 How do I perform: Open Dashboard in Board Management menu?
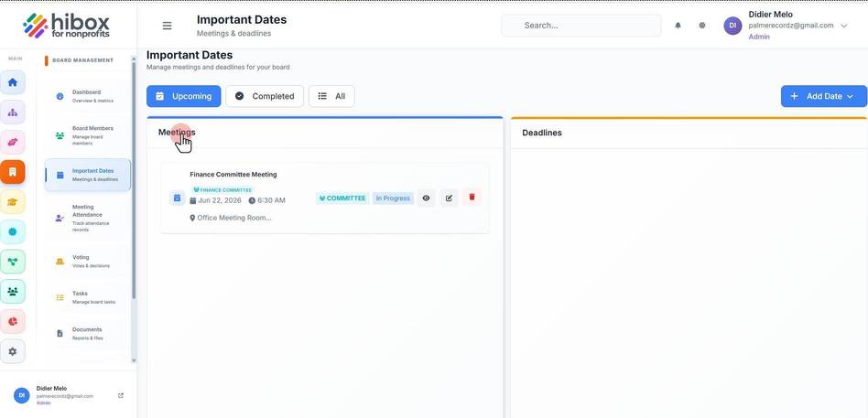pyautogui.click(x=88, y=96)
